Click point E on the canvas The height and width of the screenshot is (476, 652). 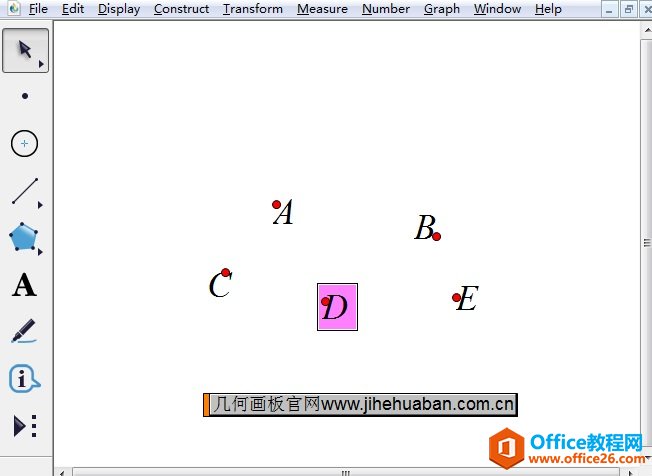pyautogui.click(x=456, y=298)
